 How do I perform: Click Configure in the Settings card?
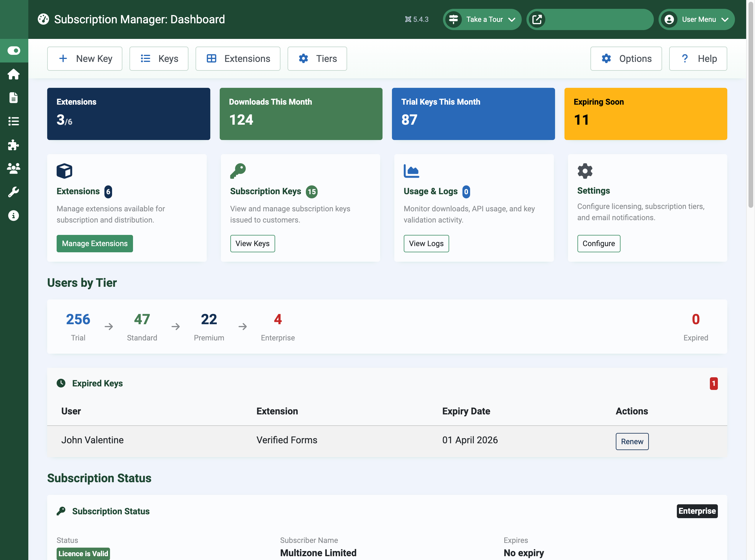pyautogui.click(x=599, y=243)
